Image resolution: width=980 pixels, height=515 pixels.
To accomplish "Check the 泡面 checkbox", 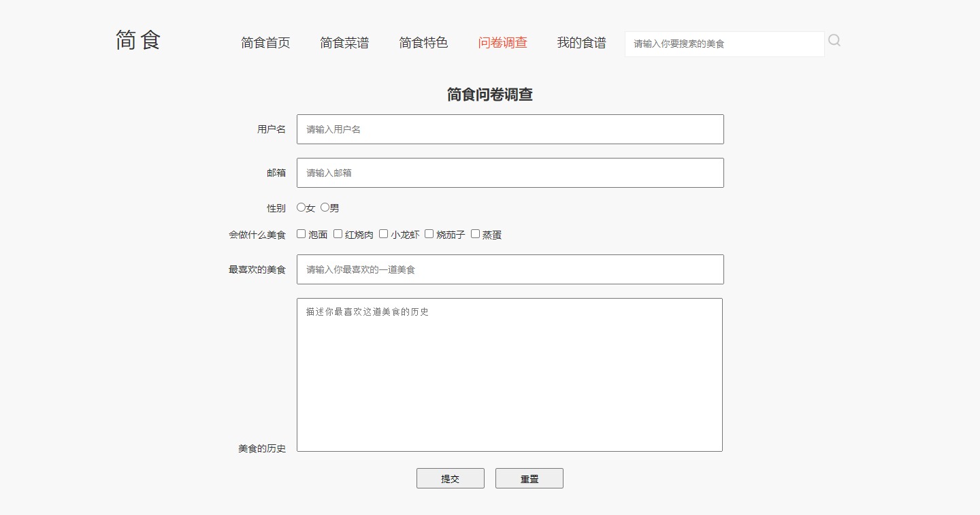I will click(x=301, y=234).
